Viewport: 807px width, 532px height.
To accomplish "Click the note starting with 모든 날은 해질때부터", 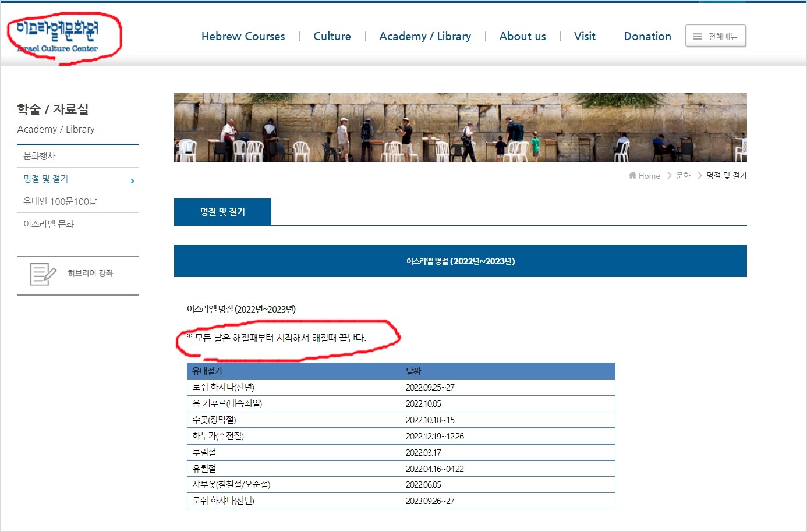I will point(277,338).
